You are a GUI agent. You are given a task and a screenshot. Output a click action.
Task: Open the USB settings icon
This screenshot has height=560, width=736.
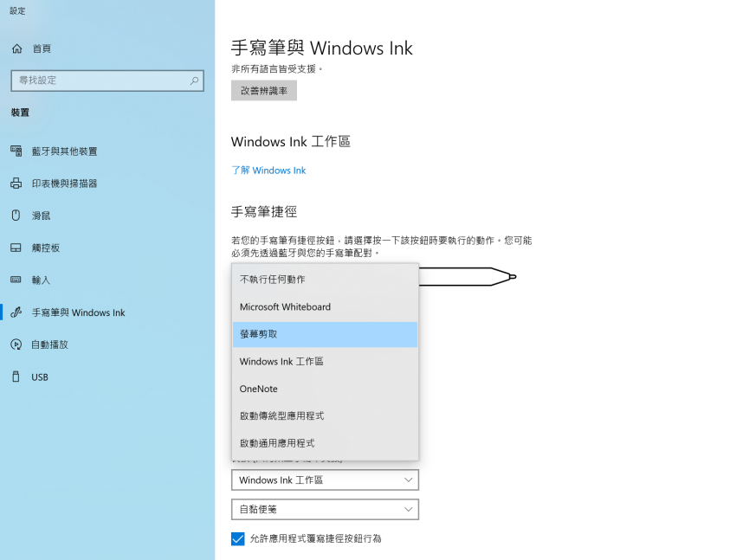16,377
